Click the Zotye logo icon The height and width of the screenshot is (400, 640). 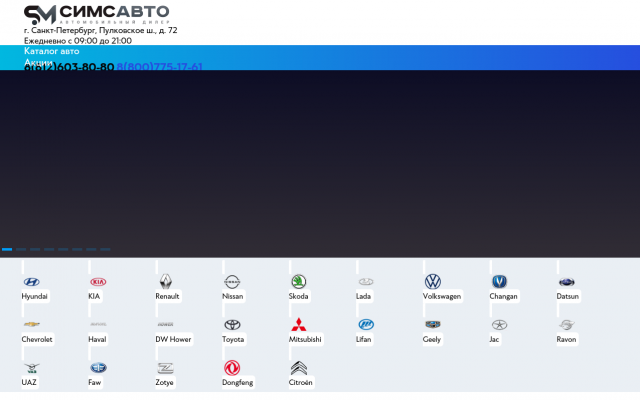[x=165, y=368]
